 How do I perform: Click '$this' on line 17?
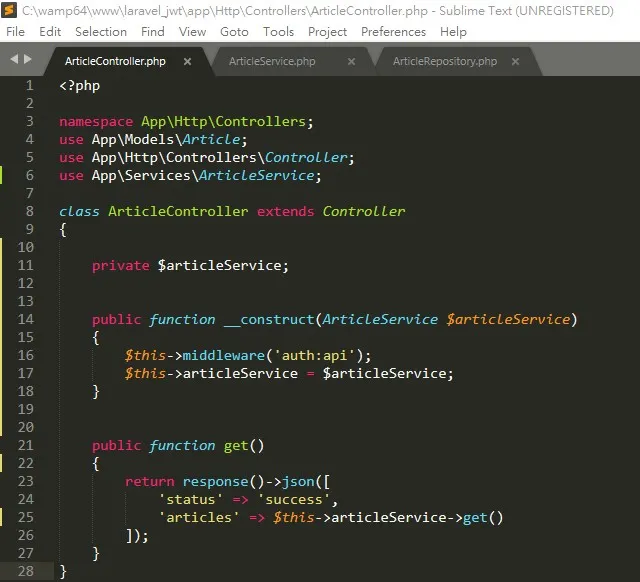[x=145, y=373]
